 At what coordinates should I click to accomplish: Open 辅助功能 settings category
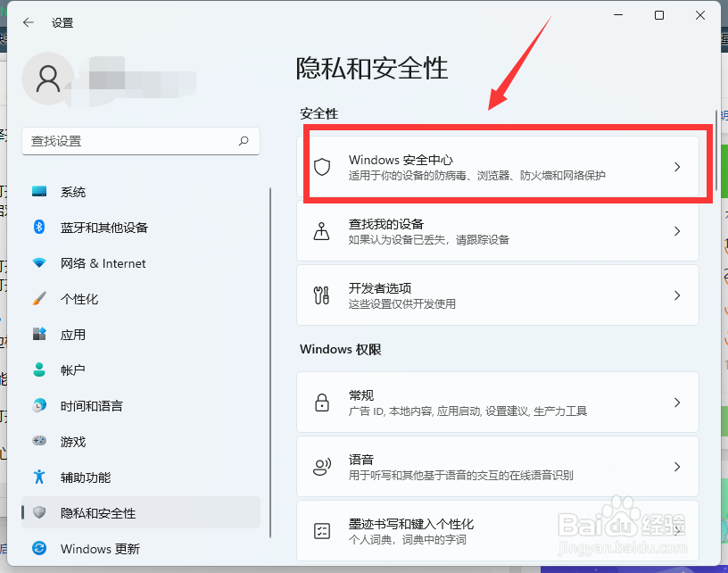coord(141,477)
